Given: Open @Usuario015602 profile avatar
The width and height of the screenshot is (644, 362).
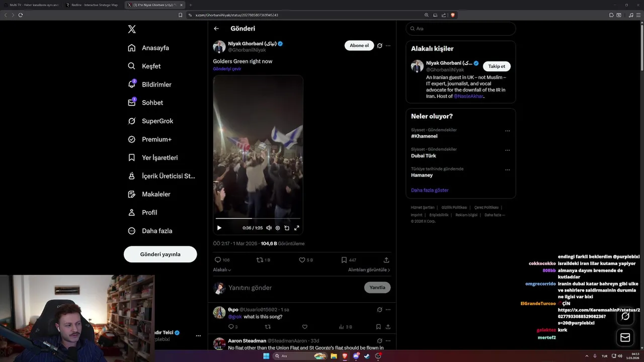Looking at the screenshot, I should [x=219, y=313].
